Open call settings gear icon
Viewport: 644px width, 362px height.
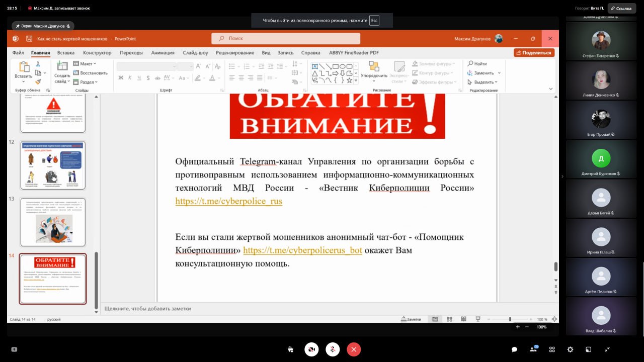(x=570, y=349)
